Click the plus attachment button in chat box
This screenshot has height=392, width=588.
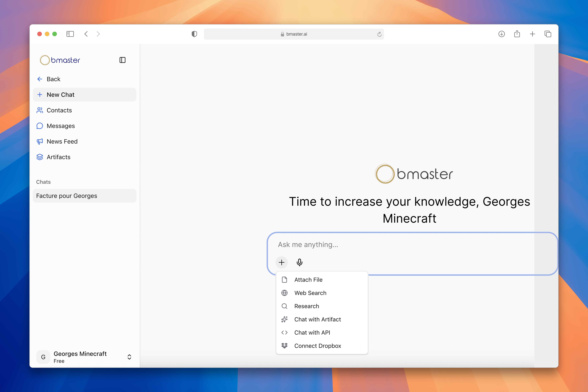pyautogui.click(x=282, y=262)
